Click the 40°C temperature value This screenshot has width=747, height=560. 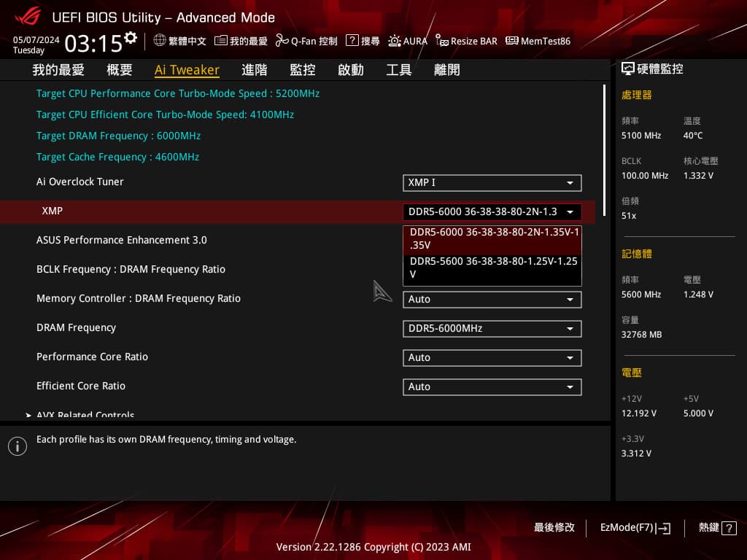click(693, 136)
